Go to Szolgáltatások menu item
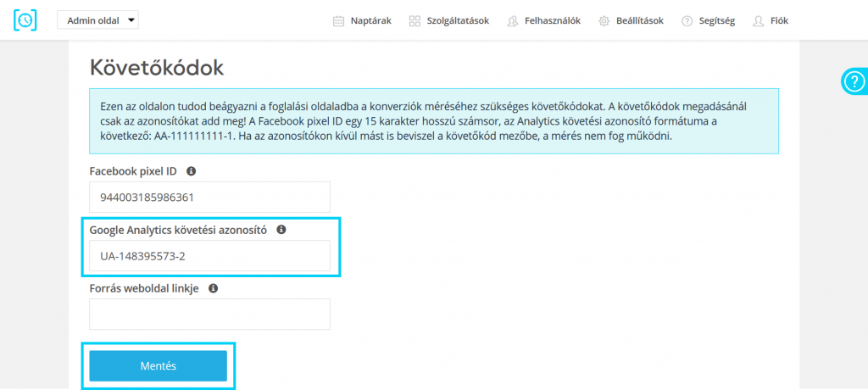This screenshot has width=868, height=390. 449,21
